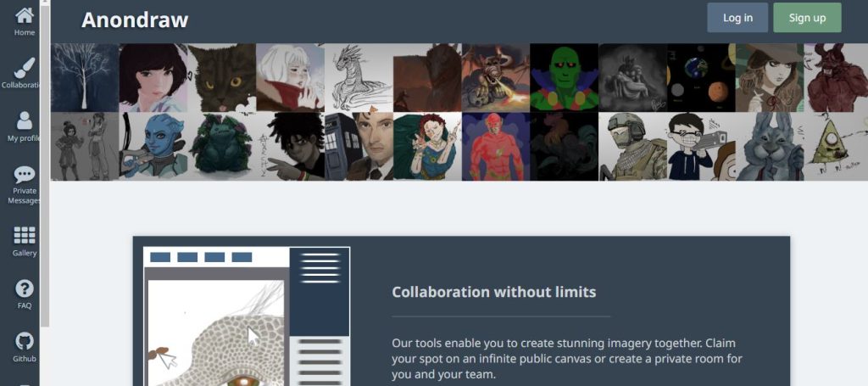
Task: Click the Anondraw site title
Action: (135, 20)
